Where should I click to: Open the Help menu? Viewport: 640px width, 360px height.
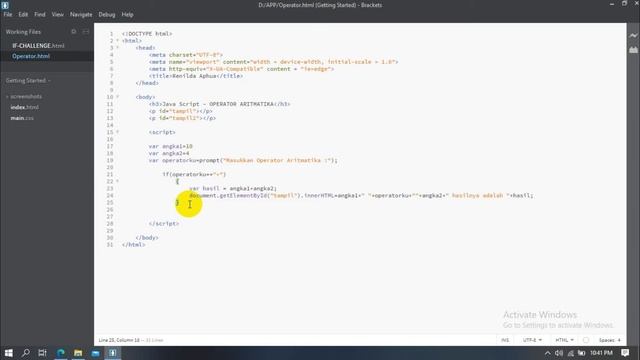click(127, 14)
